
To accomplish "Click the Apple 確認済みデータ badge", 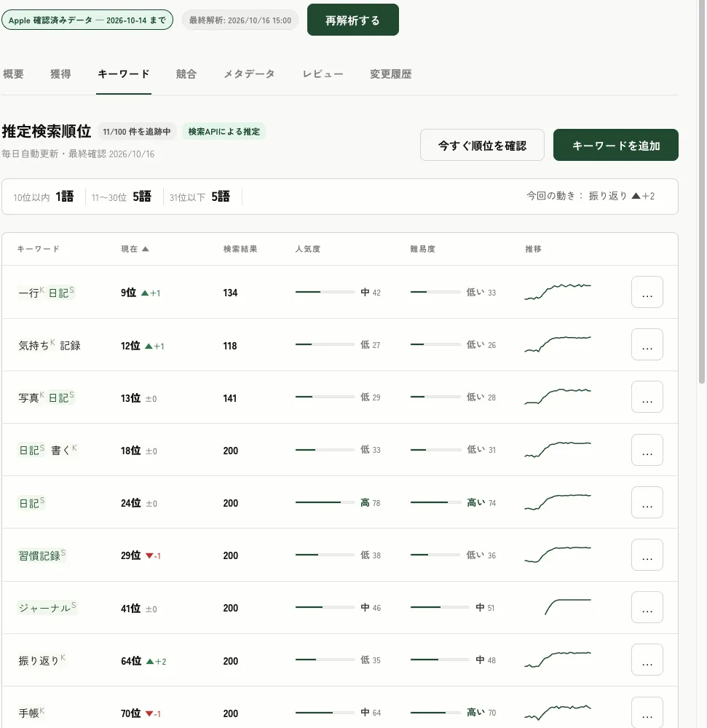I will tap(87, 20).
